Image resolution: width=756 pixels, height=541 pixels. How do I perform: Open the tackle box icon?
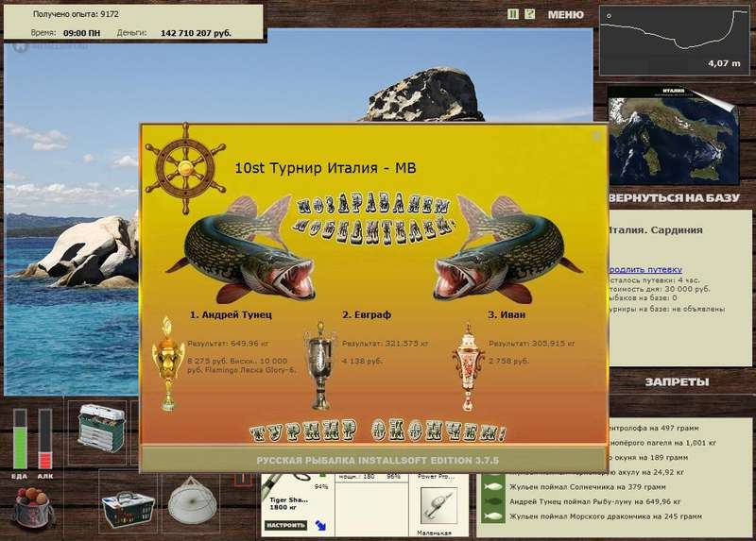[x=101, y=429]
